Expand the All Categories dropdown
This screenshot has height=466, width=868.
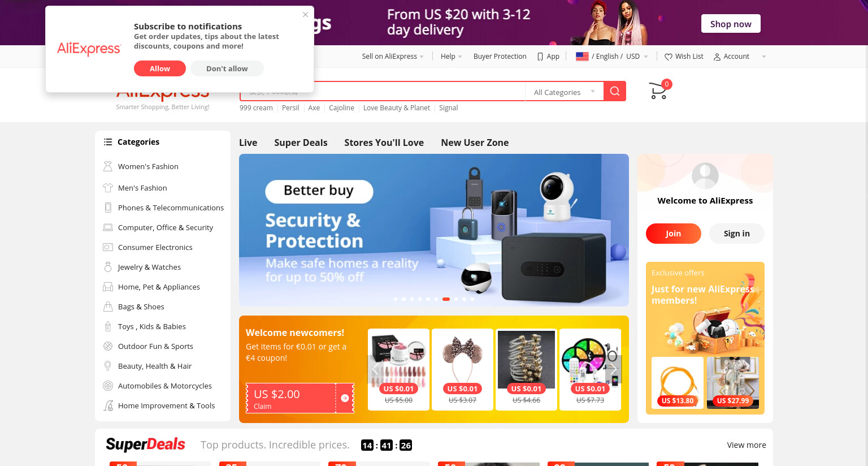(x=565, y=92)
